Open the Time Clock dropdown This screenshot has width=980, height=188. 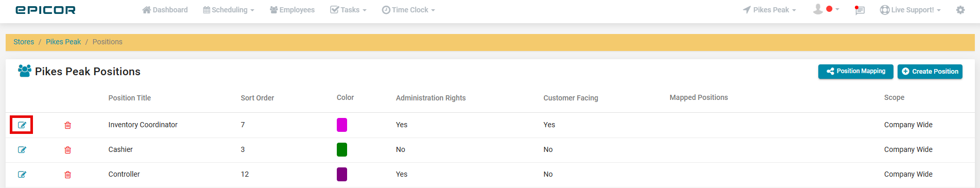408,10
